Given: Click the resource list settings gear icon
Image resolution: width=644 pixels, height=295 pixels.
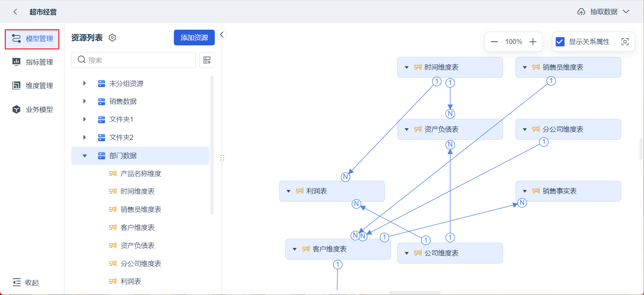Looking at the screenshot, I should 112,38.
